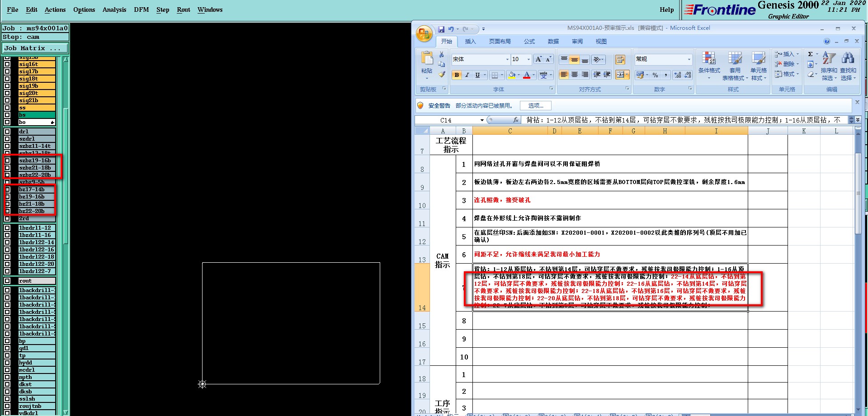This screenshot has height=416, width=868.
Task: Click the Genesis layer list scrollbar
Action: point(66,176)
